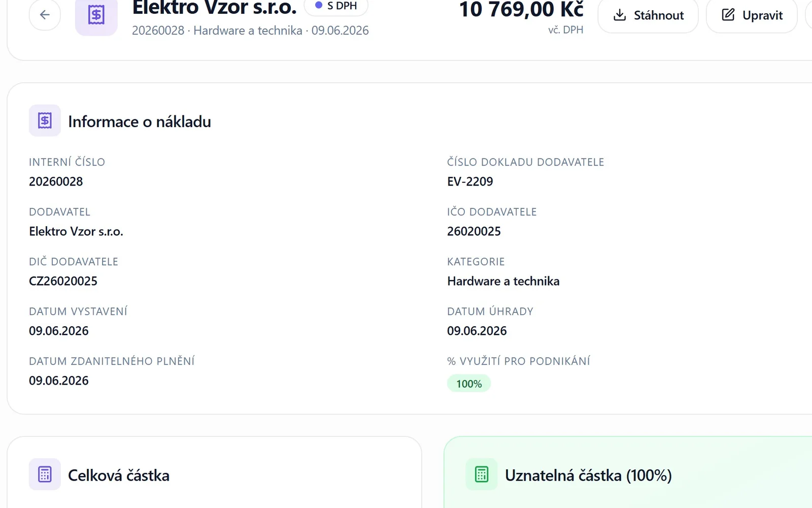Click the date under Datum zdanitelného plnění

click(59, 380)
